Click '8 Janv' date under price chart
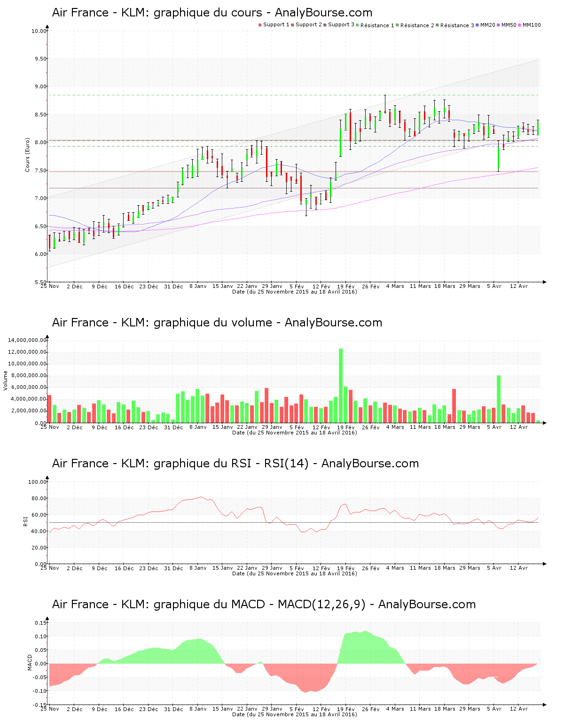The height and width of the screenshot is (728, 564). 198,286
